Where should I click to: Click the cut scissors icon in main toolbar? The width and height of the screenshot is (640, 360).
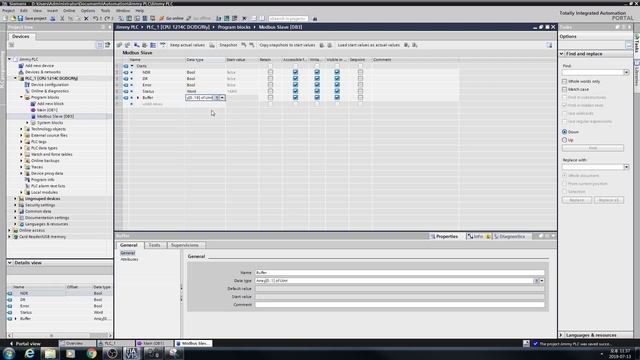pos(62,18)
